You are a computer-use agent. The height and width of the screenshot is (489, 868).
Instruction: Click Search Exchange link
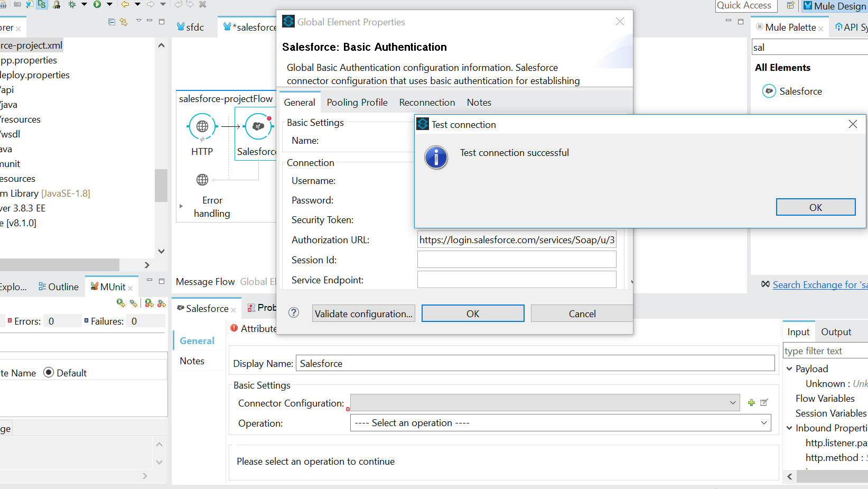click(x=820, y=285)
